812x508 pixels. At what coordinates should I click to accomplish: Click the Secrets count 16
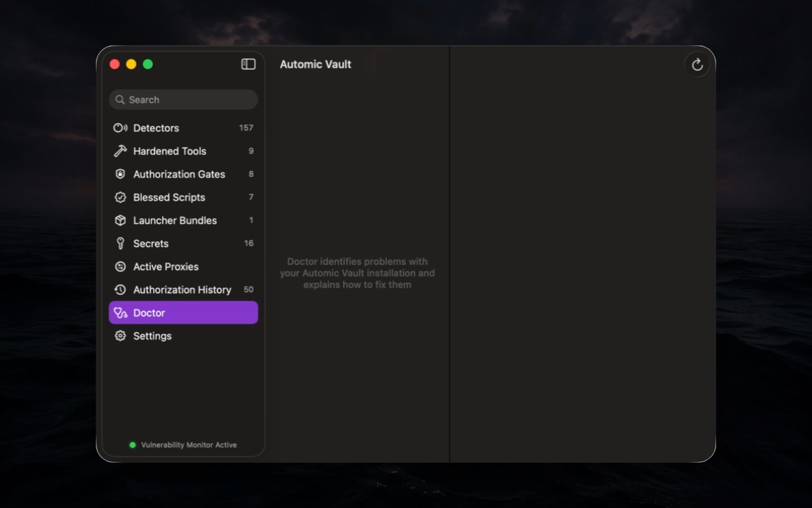tap(249, 243)
